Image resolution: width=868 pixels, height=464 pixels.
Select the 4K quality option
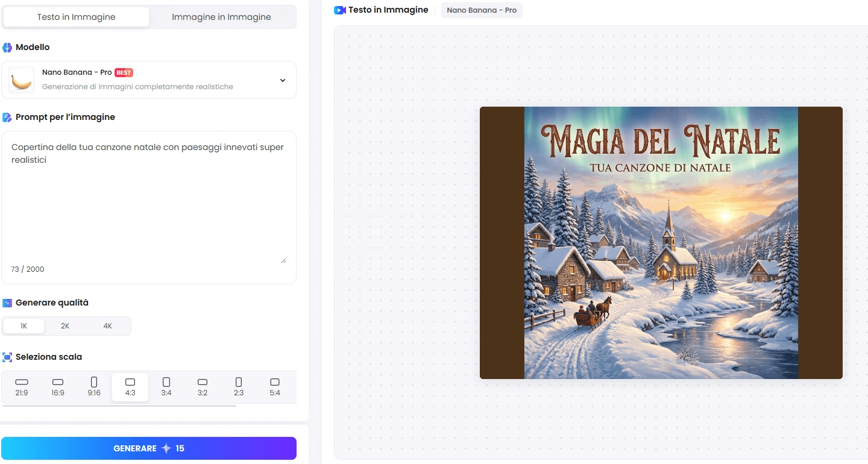point(107,325)
